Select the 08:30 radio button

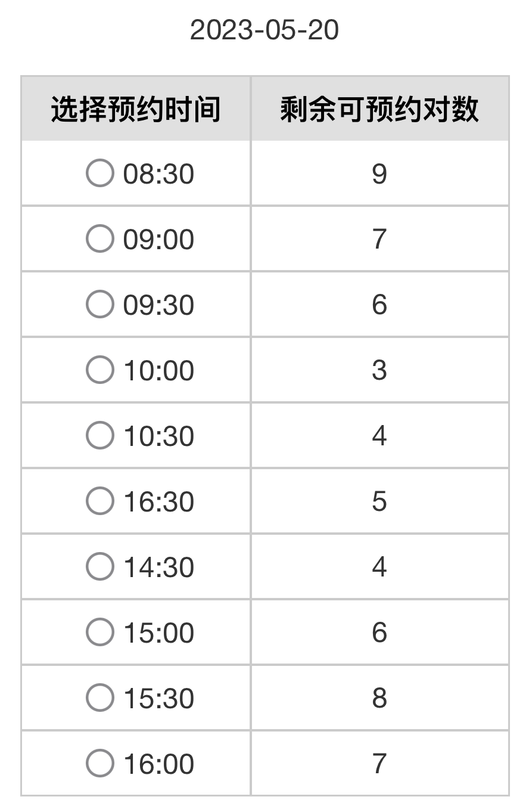99,173
